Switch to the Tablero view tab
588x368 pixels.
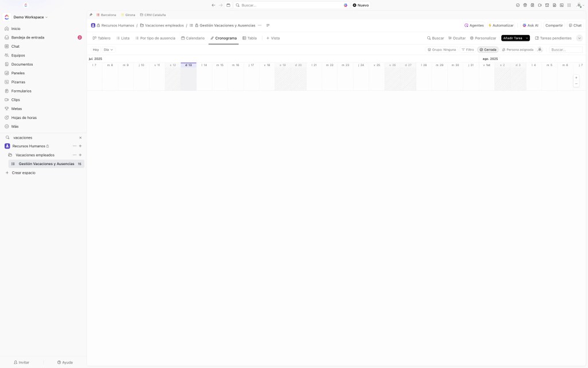(102, 38)
